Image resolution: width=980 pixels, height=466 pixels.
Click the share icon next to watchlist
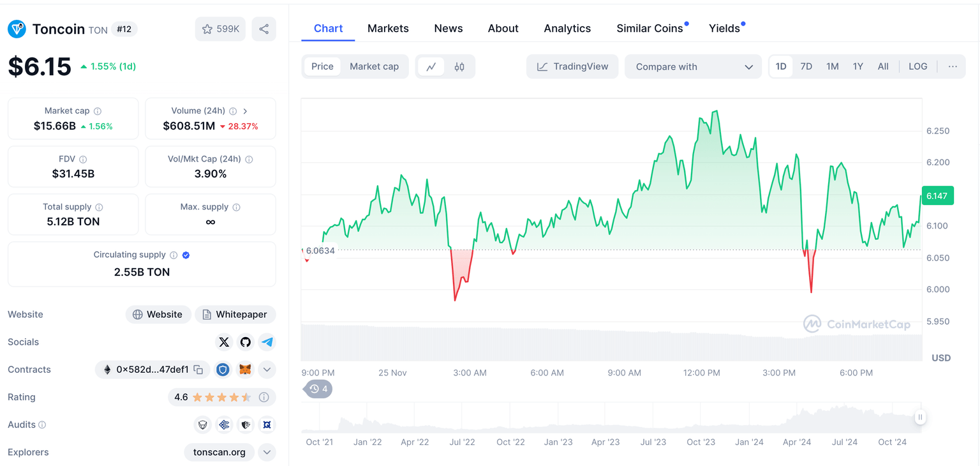(x=264, y=29)
